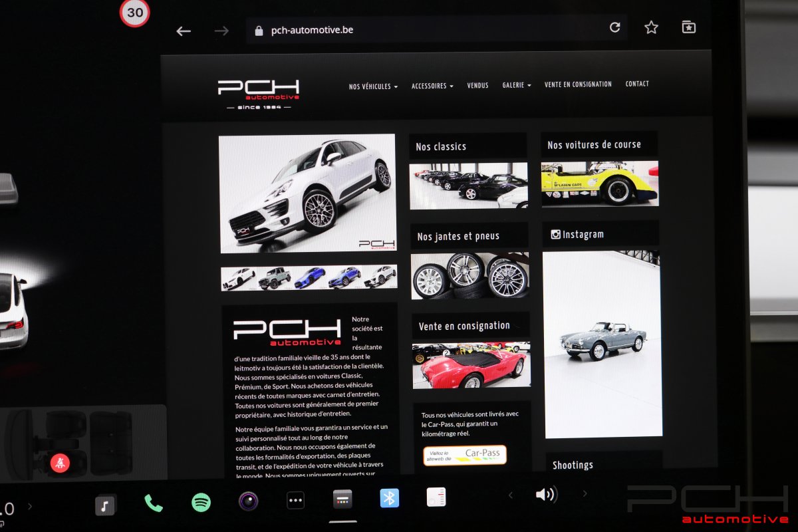798x532 pixels.
Task: Bookmark this page with the star icon
Action: pyautogui.click(x=651, y=27)
